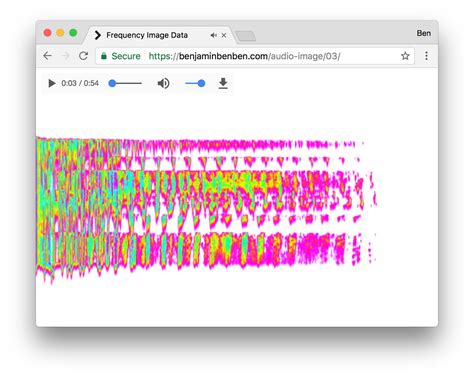This screenshot has height=378, width=474.
Task: Select the Frequency Image Data tab
Action: click(x=147, y=35)
